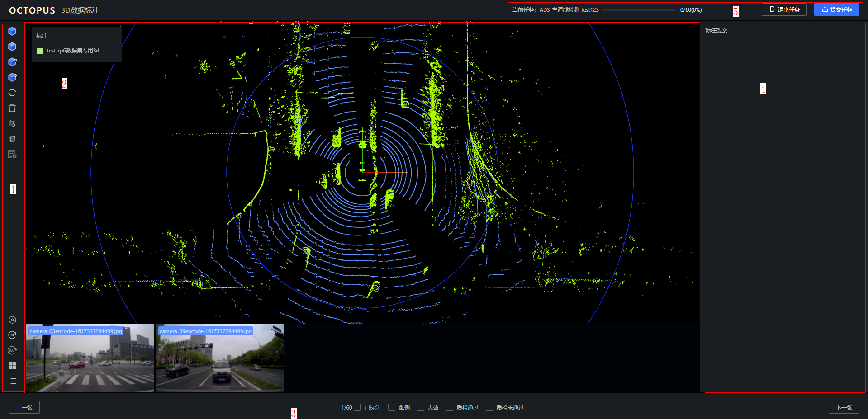Select the cube tool with minus badge

coord(12,77)
